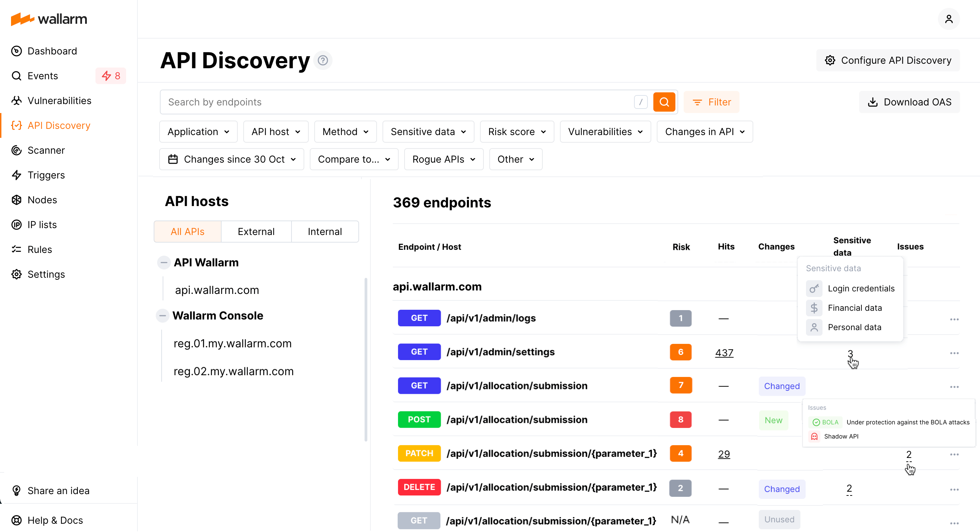
Task: Click the Share an idea lightbulb icon
Action: (x=16, y=491)
